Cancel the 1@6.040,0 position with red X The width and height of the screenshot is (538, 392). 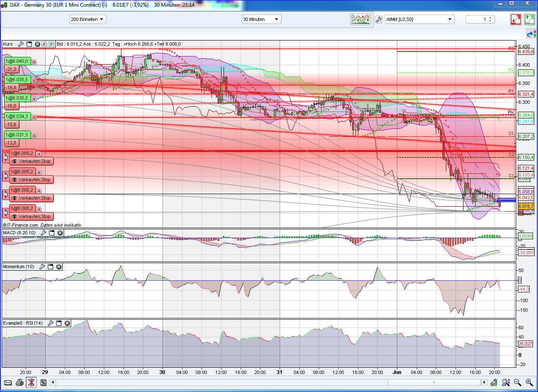click(x=34, y=61)
